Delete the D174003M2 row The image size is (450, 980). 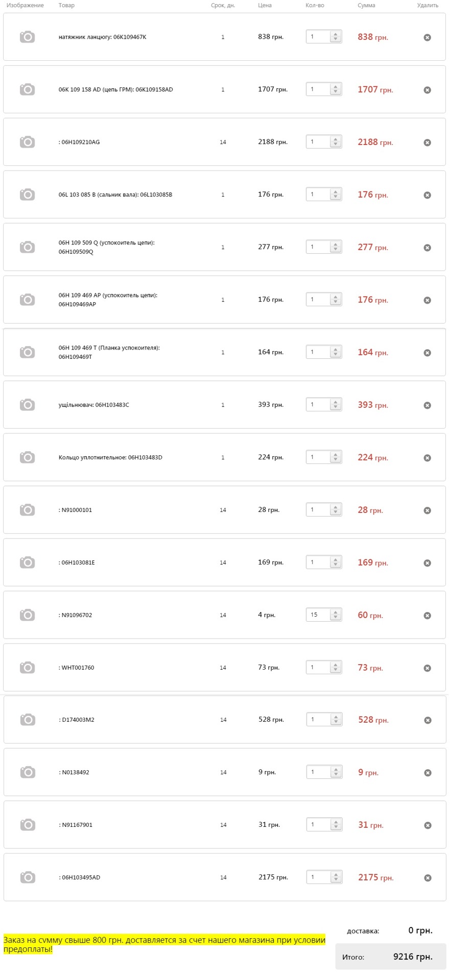(428, 720)
